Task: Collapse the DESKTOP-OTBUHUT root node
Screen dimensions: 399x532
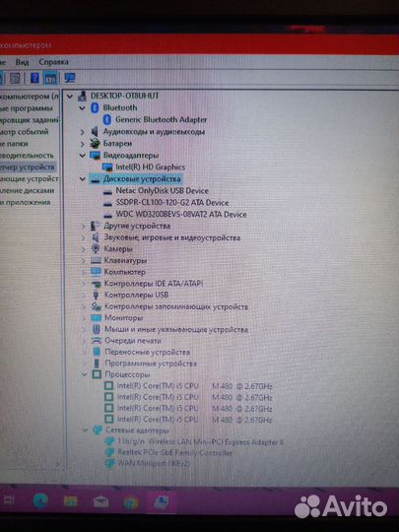Action: pos(70,97)
